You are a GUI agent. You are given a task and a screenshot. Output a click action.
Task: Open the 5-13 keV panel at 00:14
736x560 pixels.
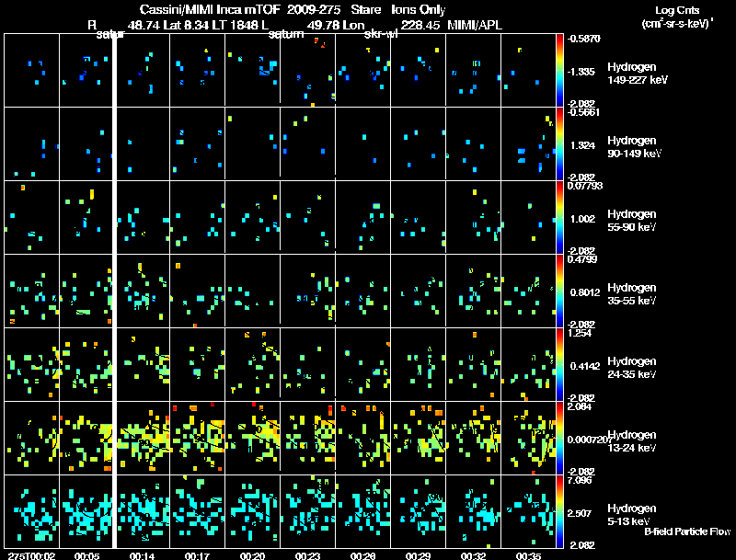click(143, 511)
